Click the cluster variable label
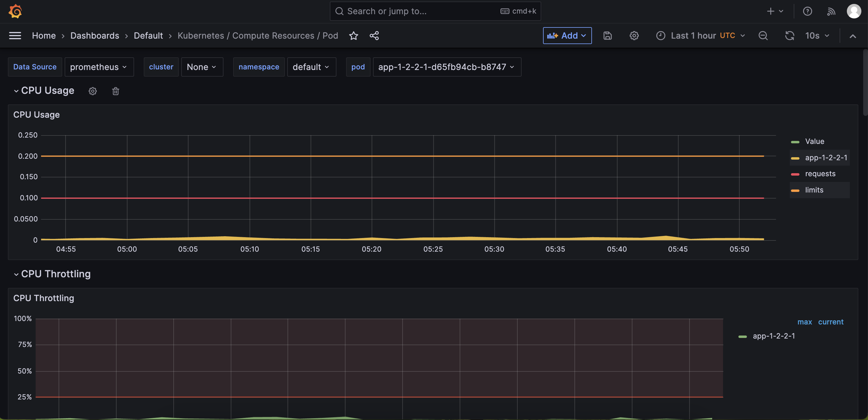This screenshot has height=420, width=868. [161, 67]
